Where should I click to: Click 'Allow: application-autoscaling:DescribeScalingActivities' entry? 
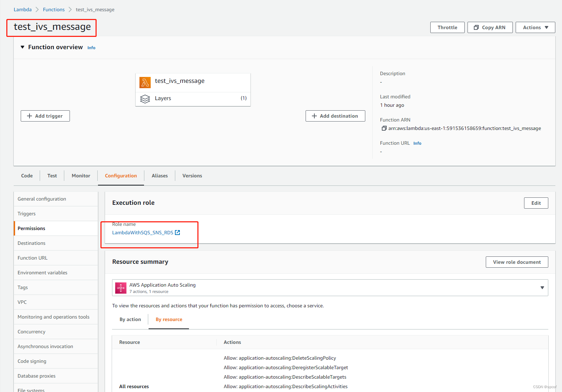pos(286,387)
